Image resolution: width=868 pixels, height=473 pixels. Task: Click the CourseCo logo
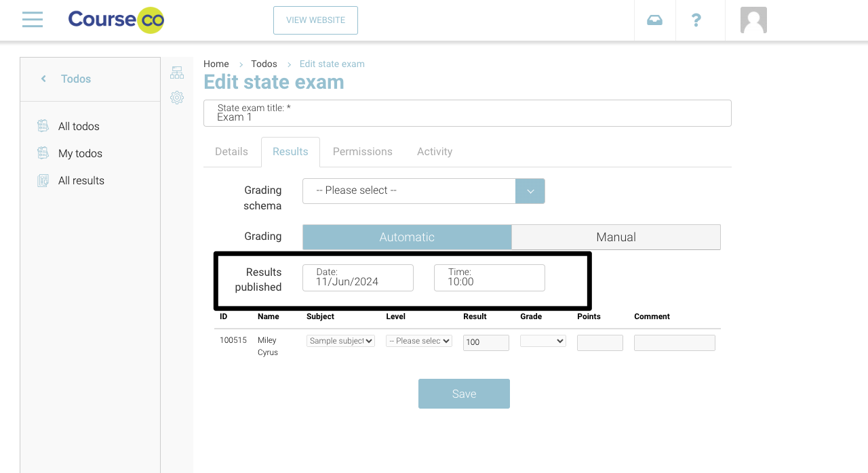pos(116,20)
